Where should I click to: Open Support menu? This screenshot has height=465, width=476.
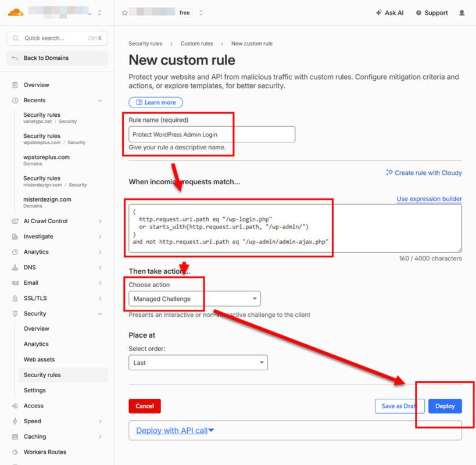point(432,13)
